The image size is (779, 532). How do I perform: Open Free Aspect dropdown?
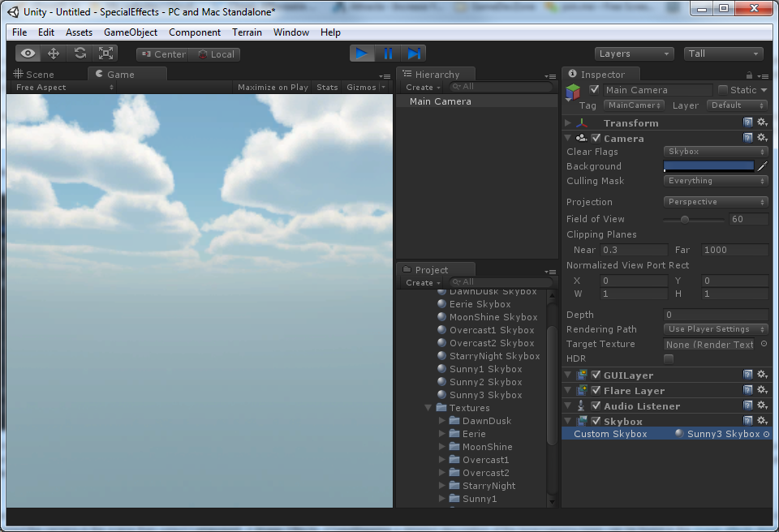(65, 88)
